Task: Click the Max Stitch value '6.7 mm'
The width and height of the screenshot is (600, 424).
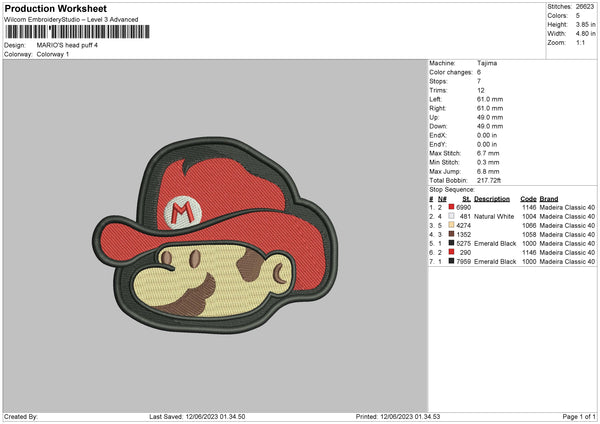Action: click(488, 153)
